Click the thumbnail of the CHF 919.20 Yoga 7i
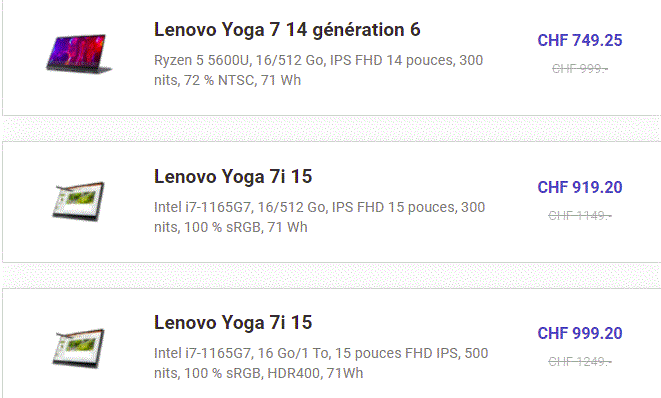The width and height of the screenshot is (661, 398). pyautogui.click(x=78, y=202)
